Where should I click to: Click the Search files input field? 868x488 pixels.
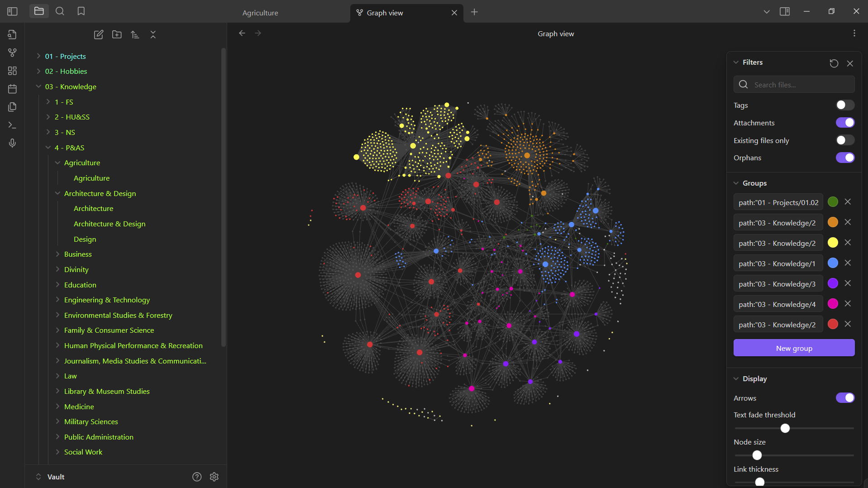794,85
